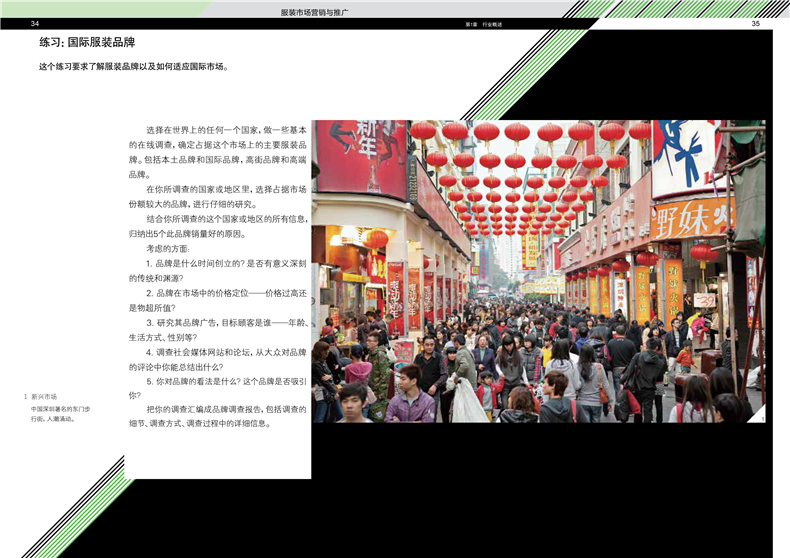Select the caption text about 深圳东门步行街
This screenshot has width=790, height=558.
[x=60, y=414]
